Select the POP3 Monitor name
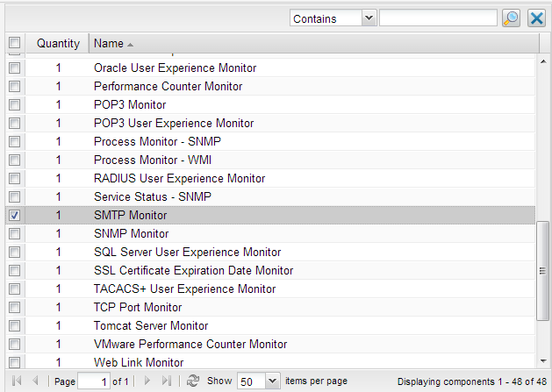Screen dimensions: 552x392 click(130, 105)
